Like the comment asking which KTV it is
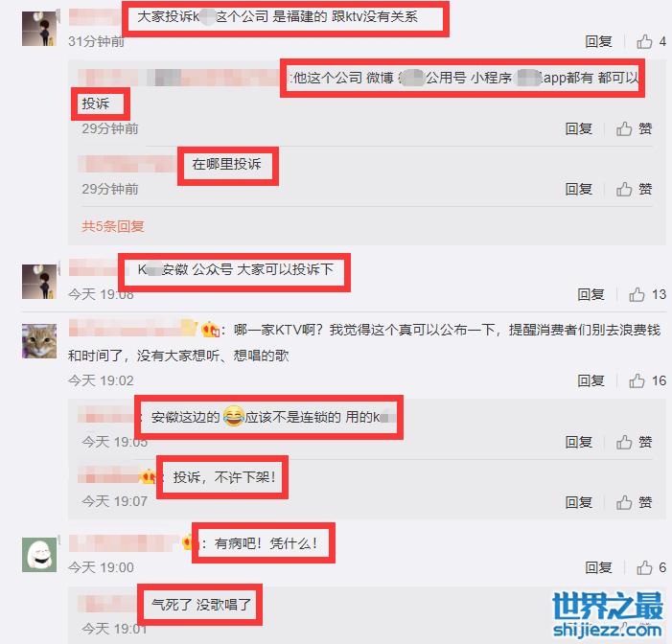 tap(647, 380)
